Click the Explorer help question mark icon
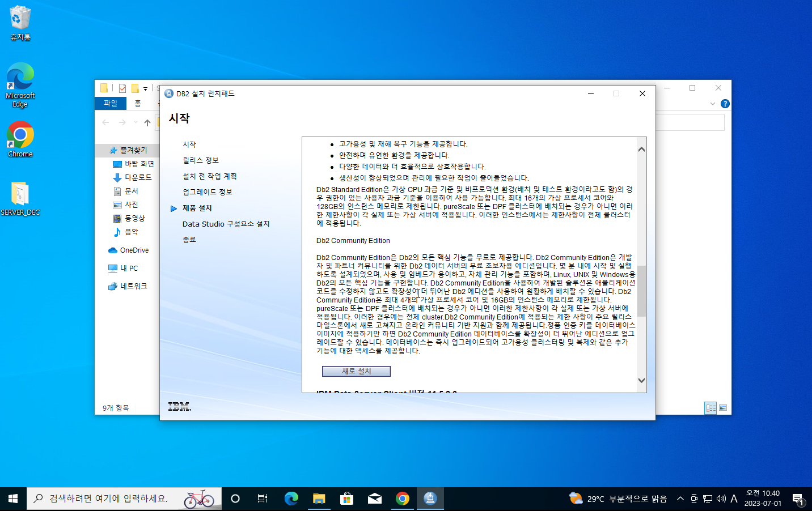 click(725, 104)
